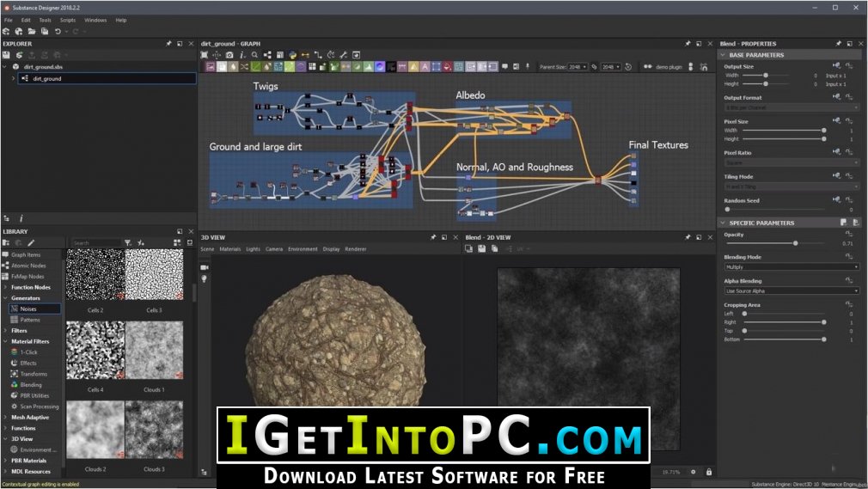
Task: Open the Alpha Blending dropdown
Action: (x=792, y=290)
